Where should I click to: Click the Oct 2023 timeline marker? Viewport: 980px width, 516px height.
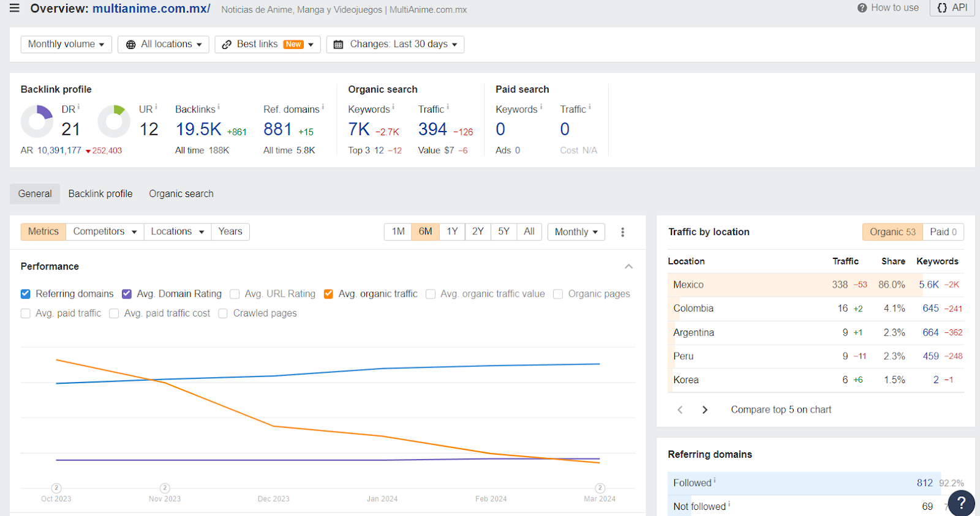point(56,488)
